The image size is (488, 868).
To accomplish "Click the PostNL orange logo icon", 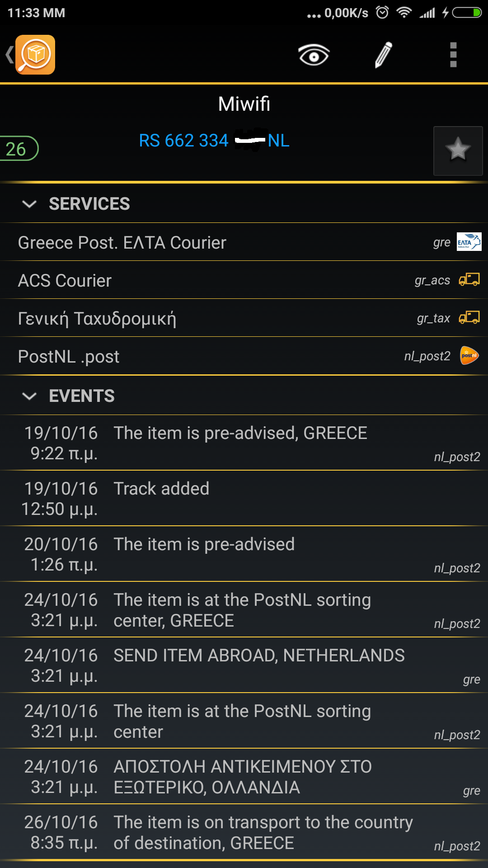I will 469,356.
